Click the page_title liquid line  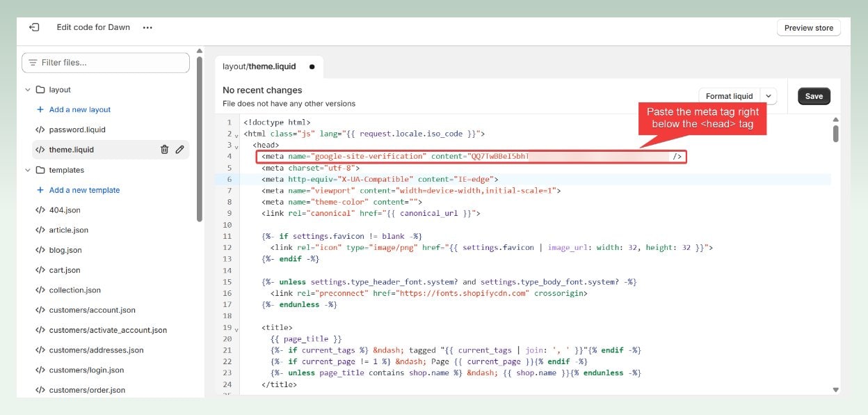(306, 339)
